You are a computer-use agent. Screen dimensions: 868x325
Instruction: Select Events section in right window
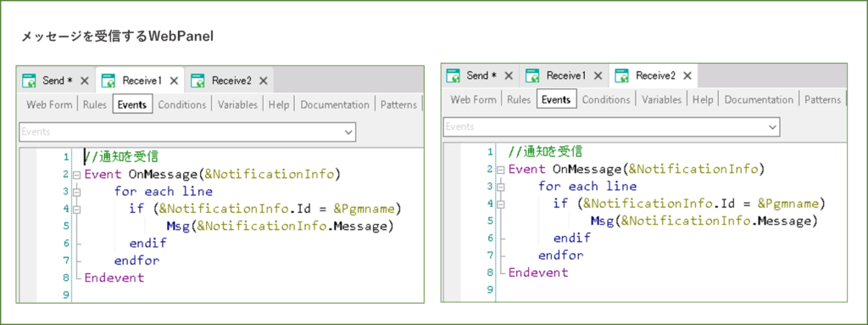click(x=556, y=100)
